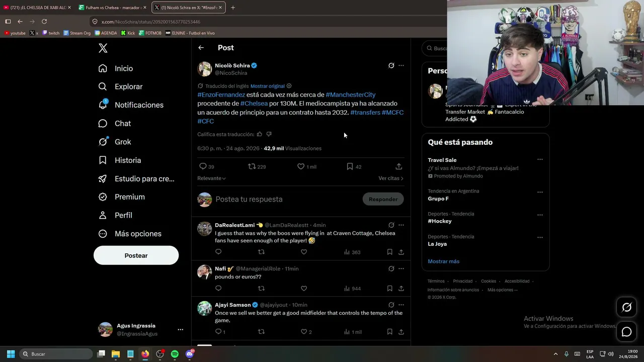Open more options on Ajayi Samson's reply
The height and width of the screenshot is (362, 644).
pos(401,305)
